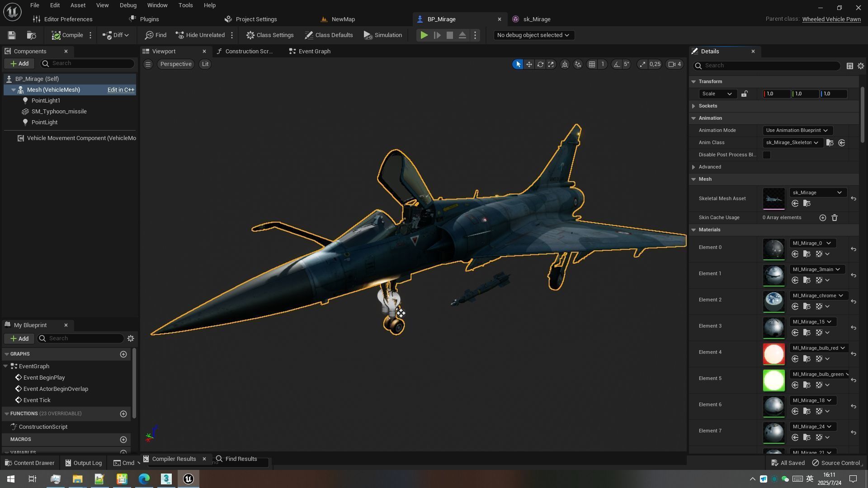868x488 pixels.
Task: Remove all Skin Cache Usage elements
Action: tap(835, 218)
